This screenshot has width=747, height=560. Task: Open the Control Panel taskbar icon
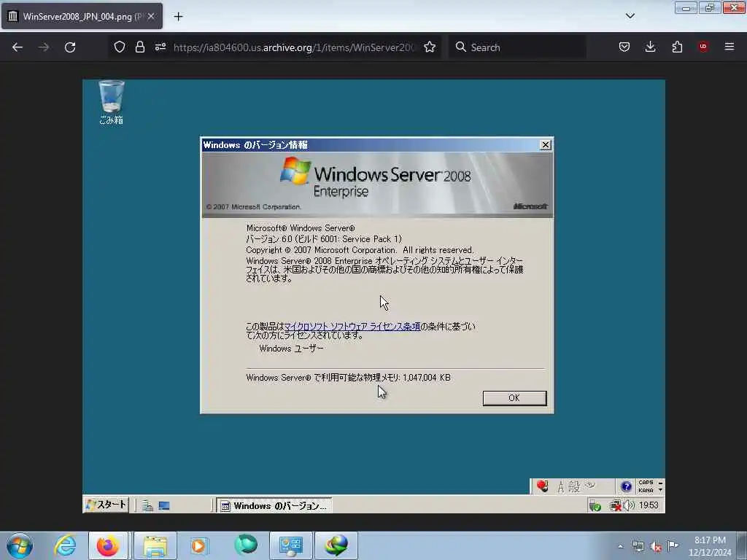coord(291,545)
